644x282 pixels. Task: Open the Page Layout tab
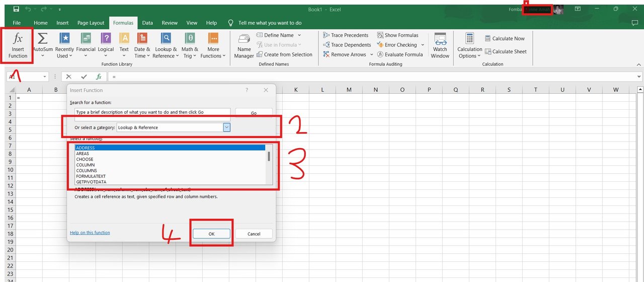(91, 23)
